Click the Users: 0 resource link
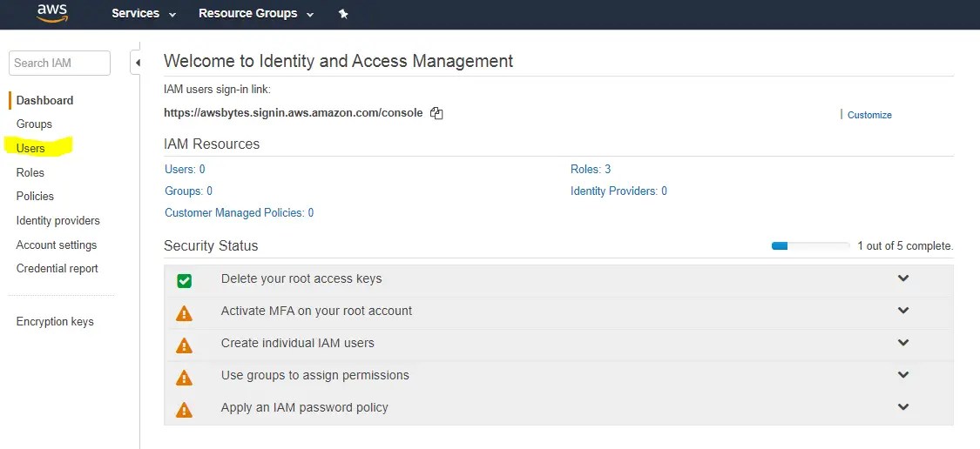The width and height of the screenshot is (980, 449). click(x=185, y=169)
